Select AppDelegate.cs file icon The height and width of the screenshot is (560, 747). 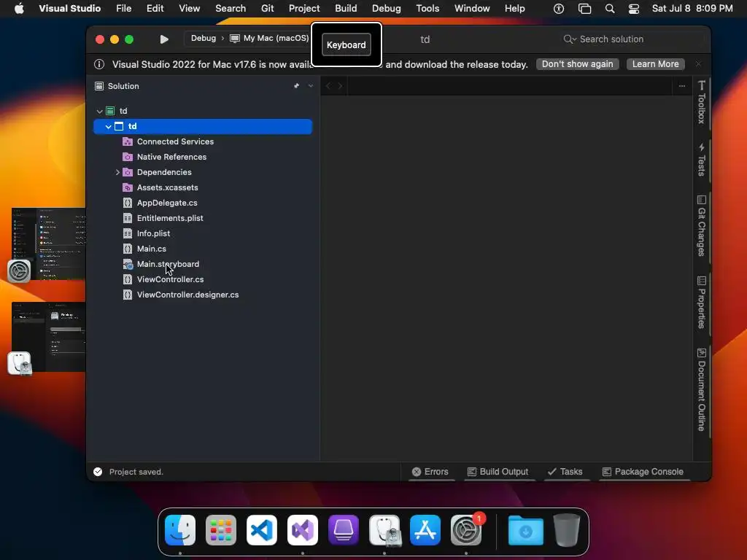[127, 203]
